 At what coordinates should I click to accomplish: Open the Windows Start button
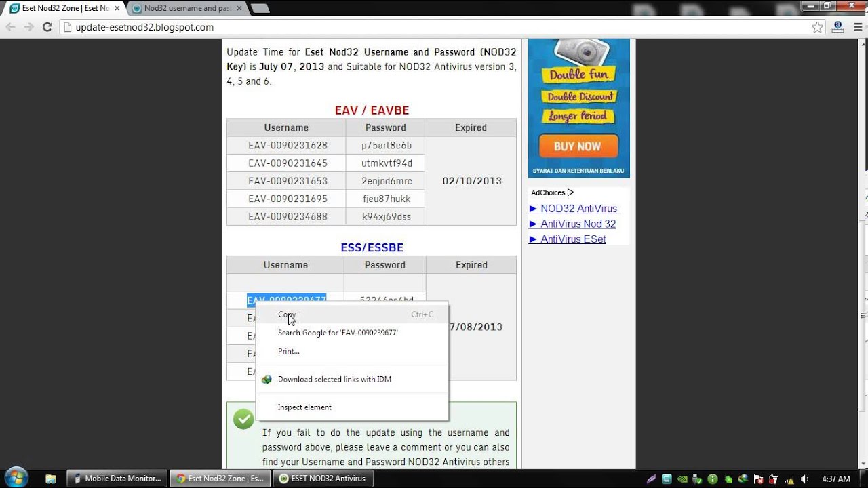click(x=16, y=478)
